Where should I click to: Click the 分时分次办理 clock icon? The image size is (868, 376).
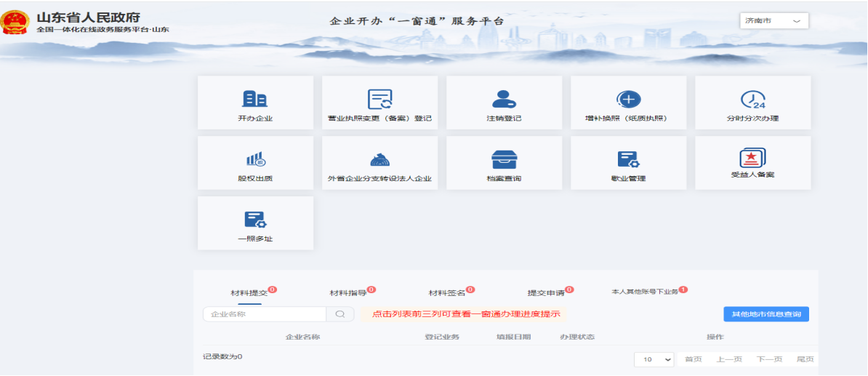click(753, 99)
